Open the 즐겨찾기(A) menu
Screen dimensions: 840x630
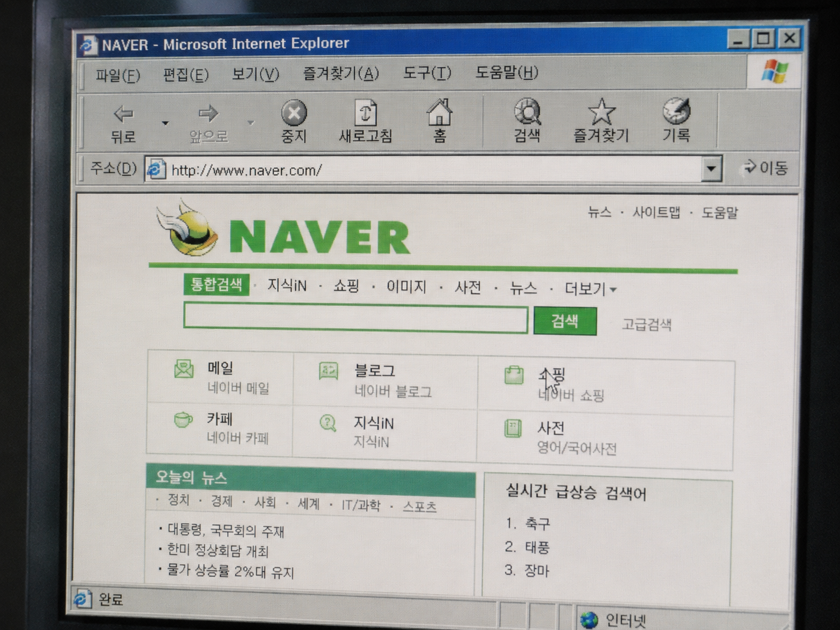pyautogui.click(x=341, y=74)
